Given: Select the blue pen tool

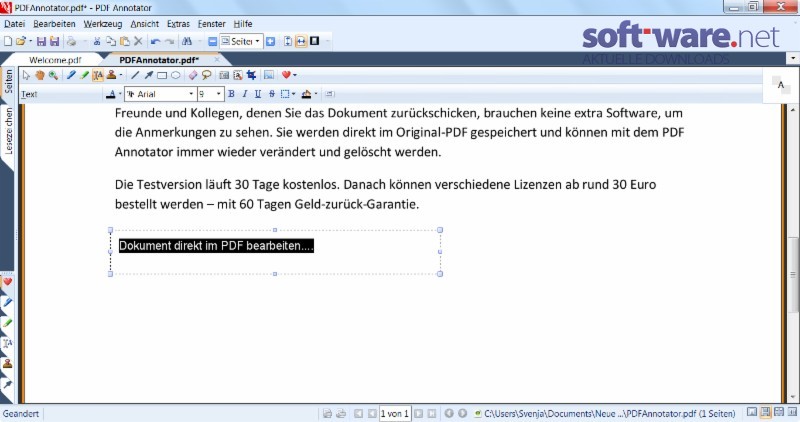Looking at the screenshot, I should pyautogui.click(x=71, y=76).
